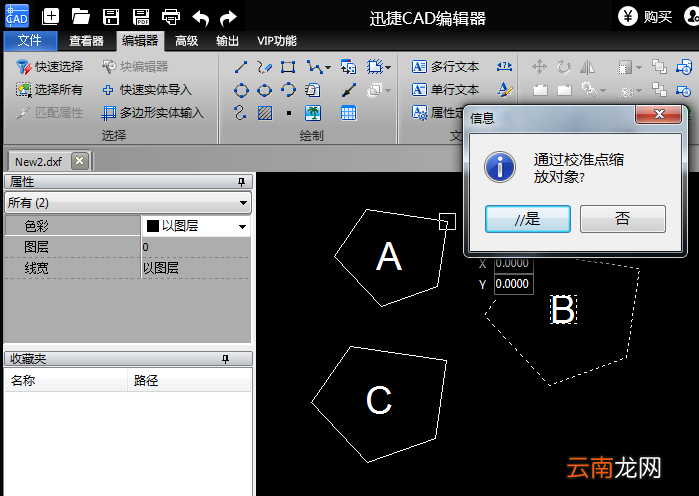This screenshot has width=699, height=496.
Task: Open the 所有 (2) object selector dropdown
Action: (x=128, y=203)
